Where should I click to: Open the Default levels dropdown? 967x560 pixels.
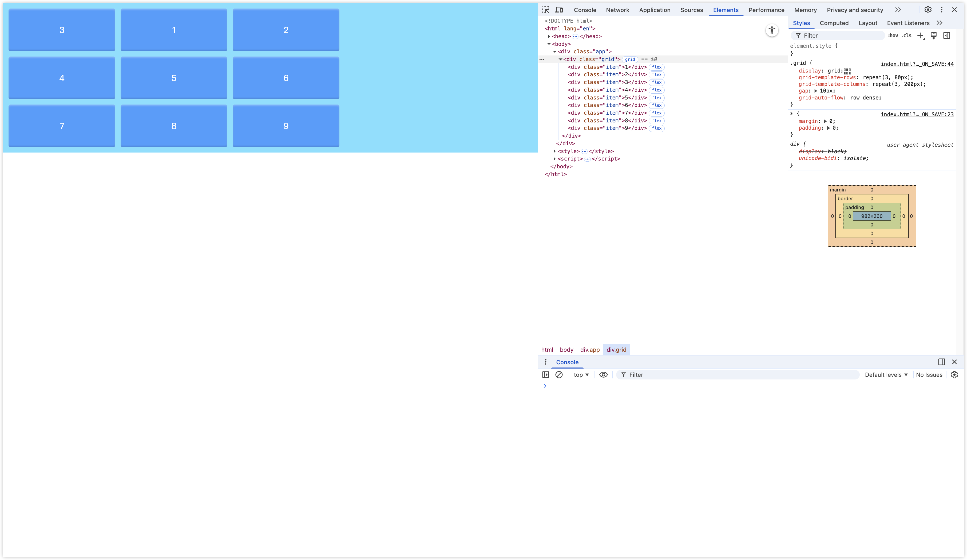pos(886,375)
